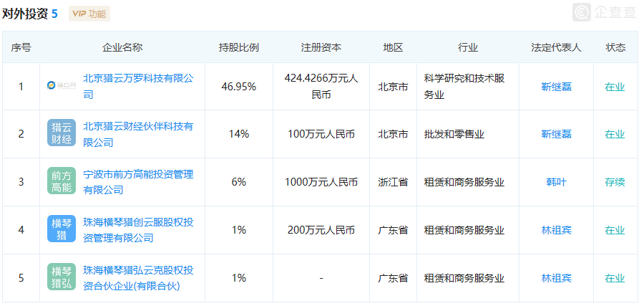Open legal representative 靳继磊 in row 2
The height and width of the screenshot is (306, 644).
[x=556, y=134]
